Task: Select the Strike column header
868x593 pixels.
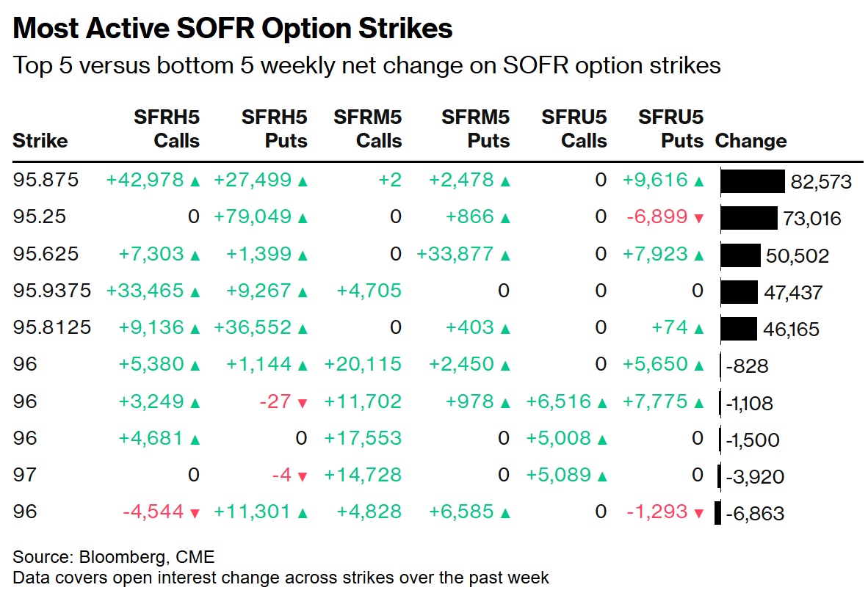Action: [40, 141]
